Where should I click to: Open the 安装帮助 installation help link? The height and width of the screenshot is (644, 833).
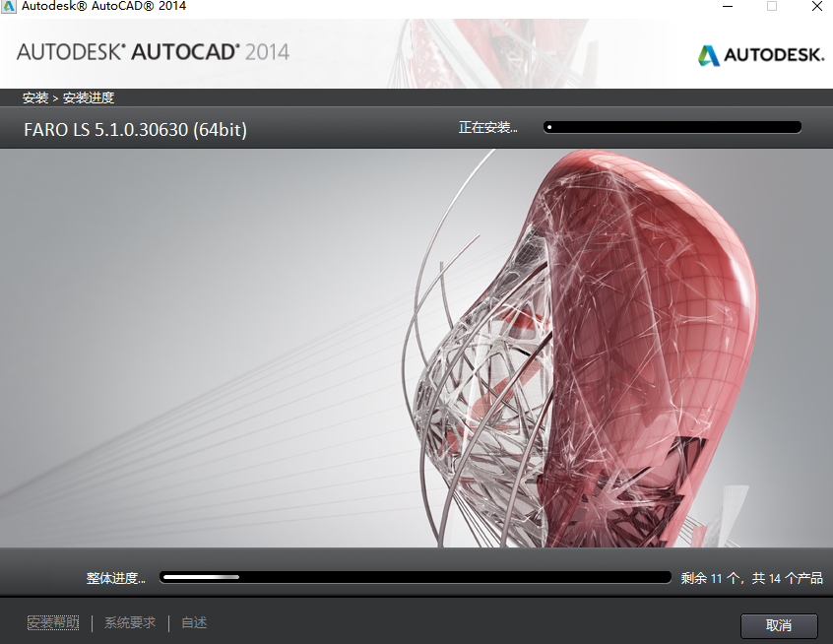coord(53,622)
